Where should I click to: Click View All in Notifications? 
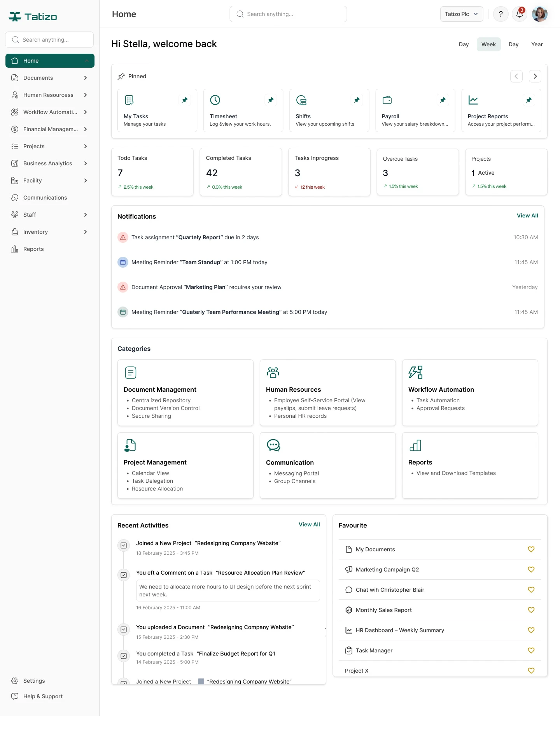pyautogui.click(x=527, y=216)
